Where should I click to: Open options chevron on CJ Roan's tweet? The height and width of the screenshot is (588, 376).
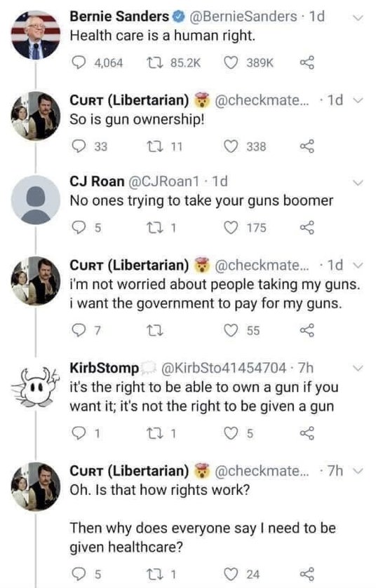pos(358,183)
